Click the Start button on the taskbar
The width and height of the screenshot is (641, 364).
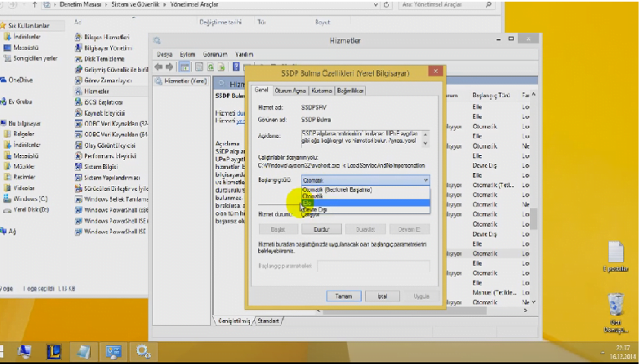pos(15,351)
